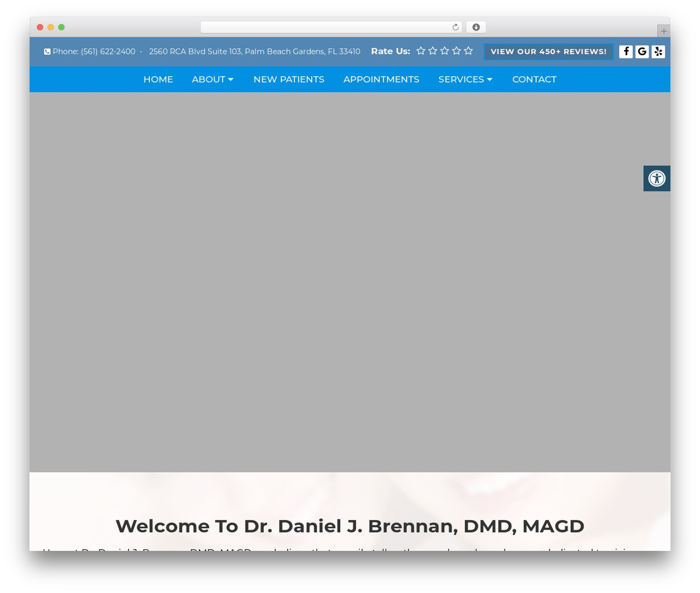Viewport: 700px width, 593px height.
Task: Click the phone icon beside Phone number
Action: [x=48, y=51]
